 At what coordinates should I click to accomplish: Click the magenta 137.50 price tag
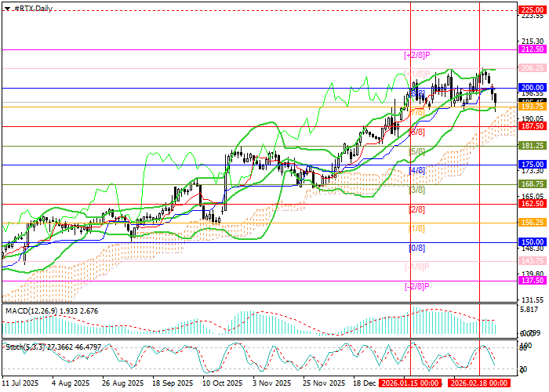533,280
